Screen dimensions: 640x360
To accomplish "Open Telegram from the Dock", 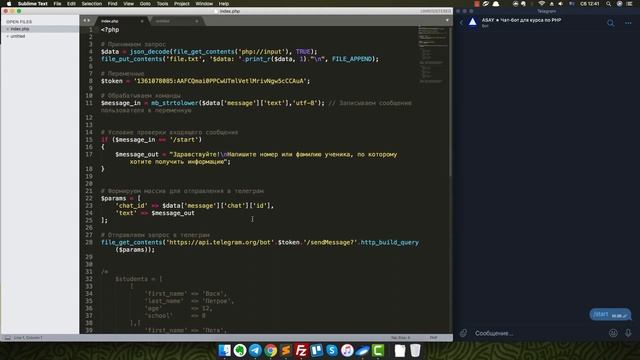I will point(255,350).
